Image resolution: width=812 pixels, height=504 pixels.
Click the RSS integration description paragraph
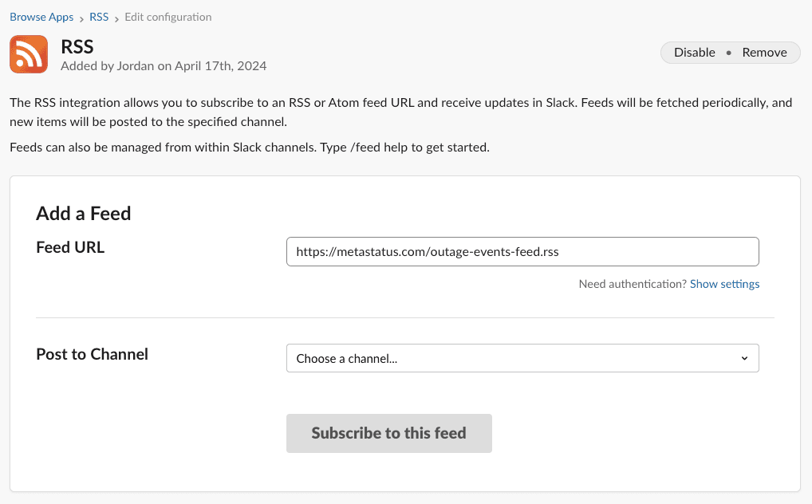pos(400,112)
